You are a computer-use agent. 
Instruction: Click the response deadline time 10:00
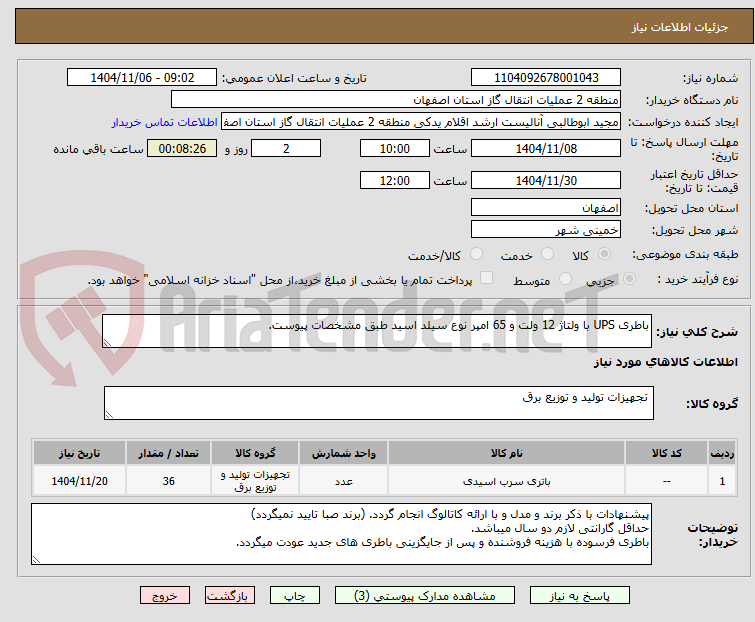(x=395, y=149)
